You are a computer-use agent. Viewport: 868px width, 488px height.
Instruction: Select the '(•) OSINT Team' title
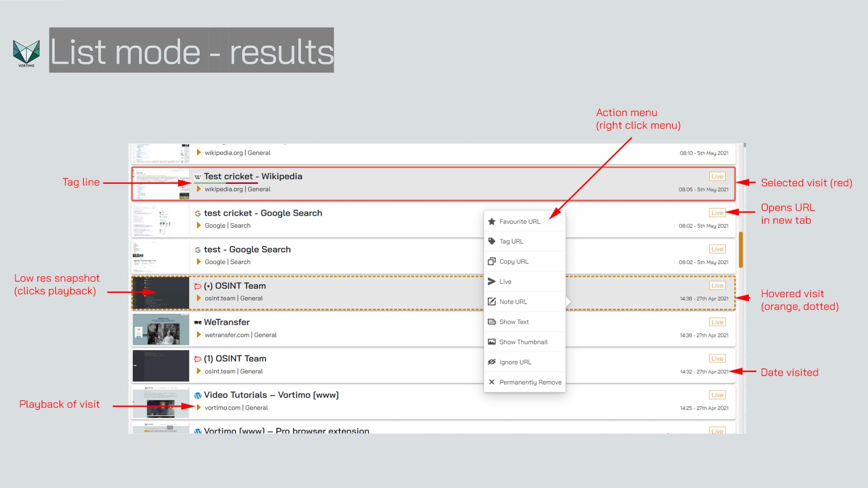point(235,286)
